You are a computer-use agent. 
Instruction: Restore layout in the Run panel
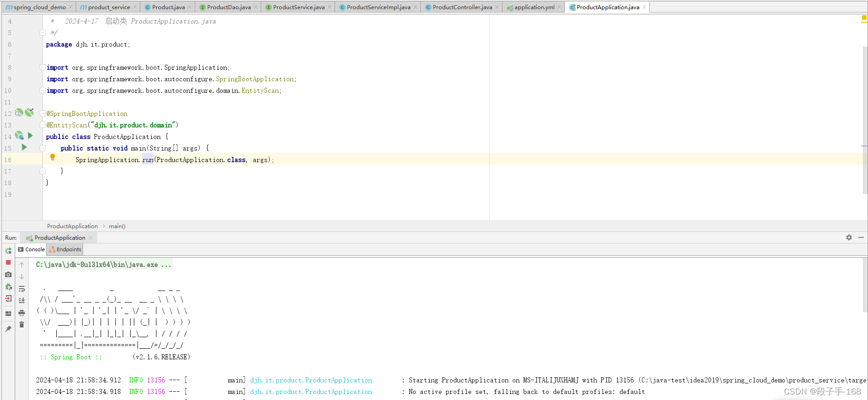click(8, 314)
